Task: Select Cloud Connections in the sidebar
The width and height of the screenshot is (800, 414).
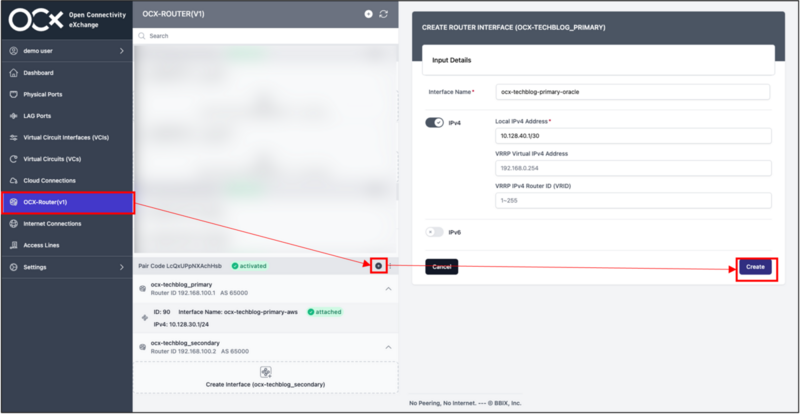Action: tap(66, 181)
